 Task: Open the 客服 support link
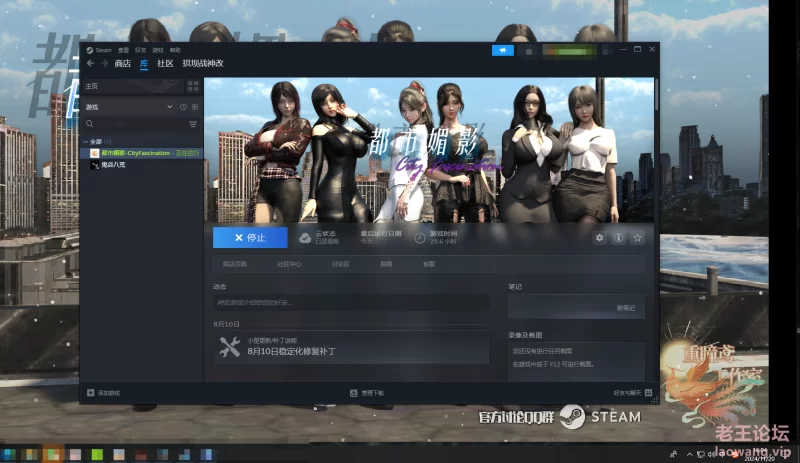[429, 264]
